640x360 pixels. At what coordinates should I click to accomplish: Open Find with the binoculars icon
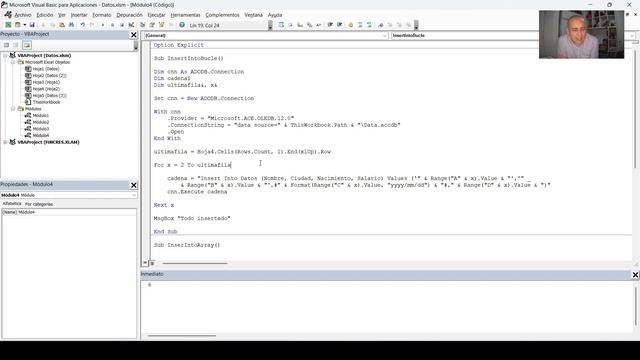[x=71, y=25]
